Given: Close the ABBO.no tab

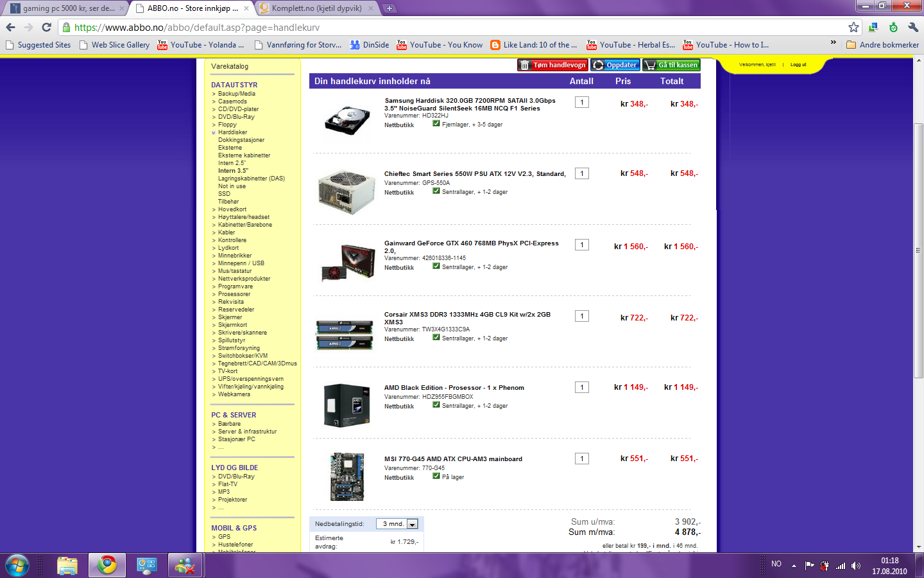Looking at the screenshot, I should 246,8.
